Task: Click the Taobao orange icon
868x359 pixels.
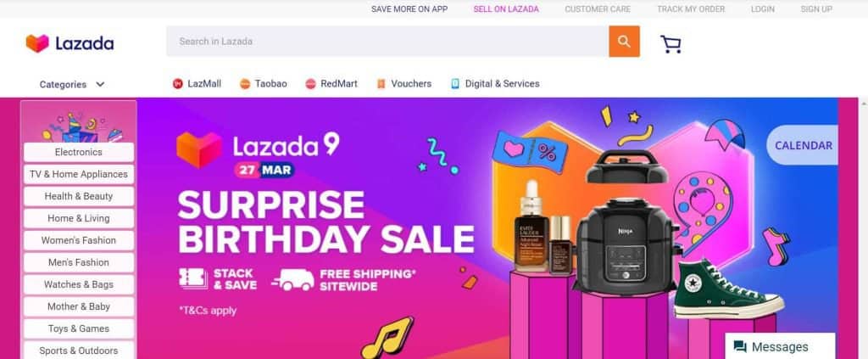Action: click(245, 84)
